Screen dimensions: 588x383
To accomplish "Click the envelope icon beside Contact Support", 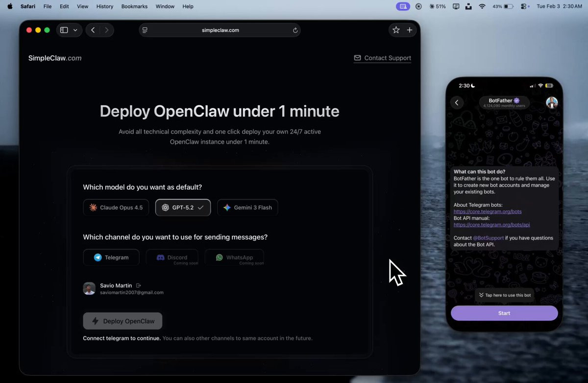I will click(357, 58).
